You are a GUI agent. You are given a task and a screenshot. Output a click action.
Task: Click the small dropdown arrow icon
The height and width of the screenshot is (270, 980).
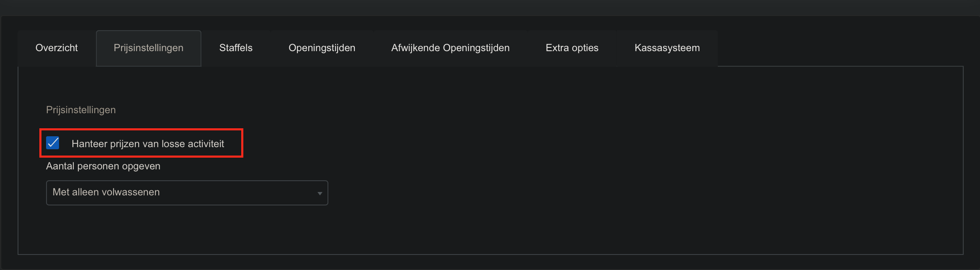click(x=320, y=193)
